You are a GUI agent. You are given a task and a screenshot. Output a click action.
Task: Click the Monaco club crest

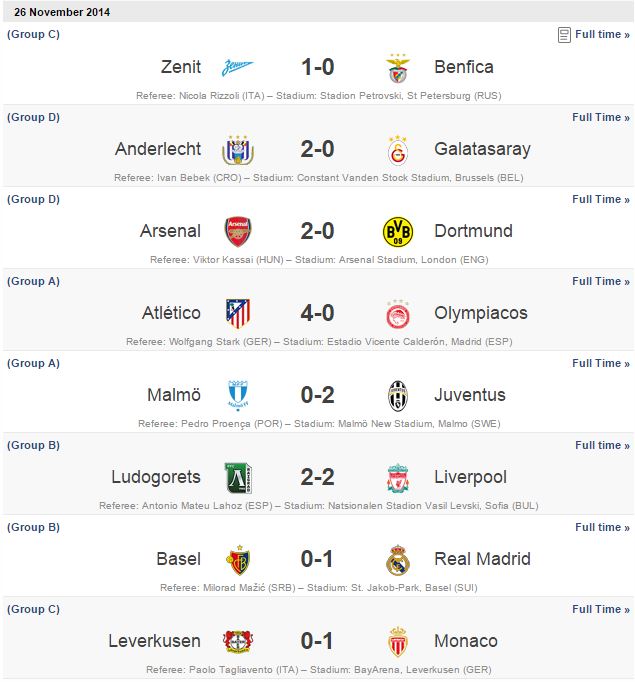click(x=398, y=642)
